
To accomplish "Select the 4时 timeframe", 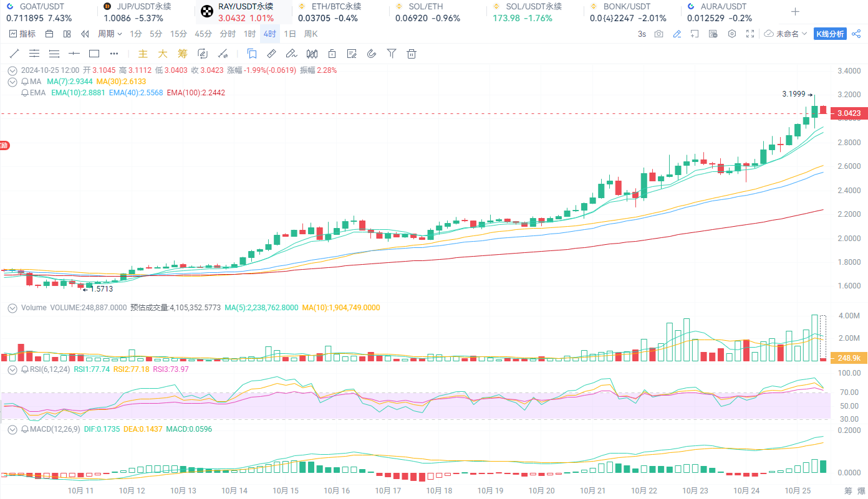I will click(x=269, y=34).
